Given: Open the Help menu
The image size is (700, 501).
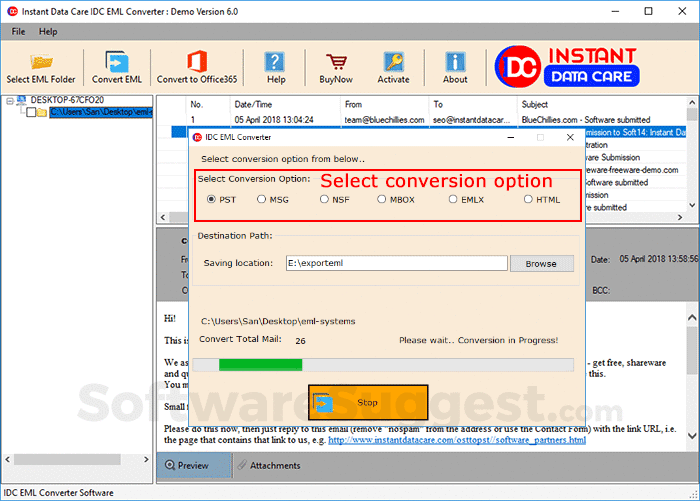Looking at the screenshot, I should tap(48, 32).
